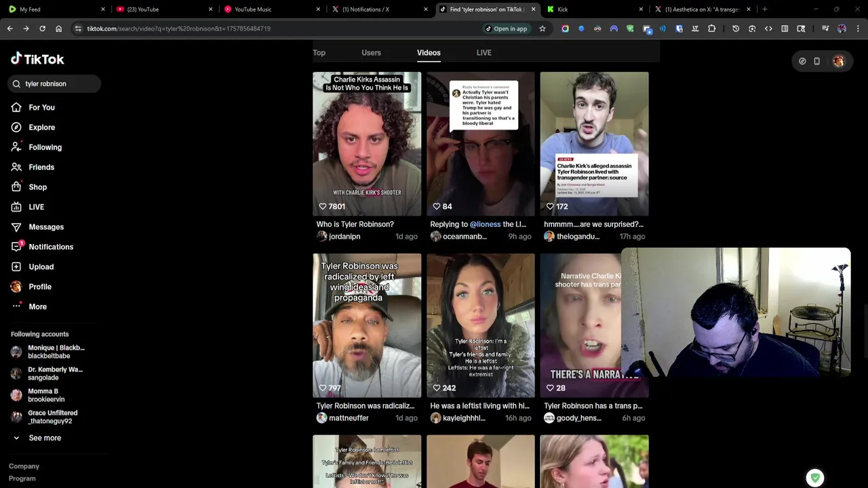Image resolution: width=868 pixels, height=488 pixels.
Task: Click the code brackets toolbar icon
Action: pyautogui.click(x=768, y=28)
